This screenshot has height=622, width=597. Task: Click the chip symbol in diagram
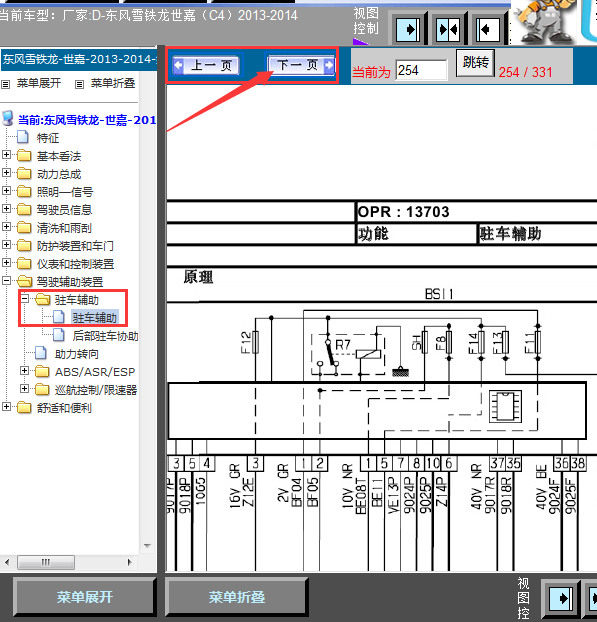(505, 406)
